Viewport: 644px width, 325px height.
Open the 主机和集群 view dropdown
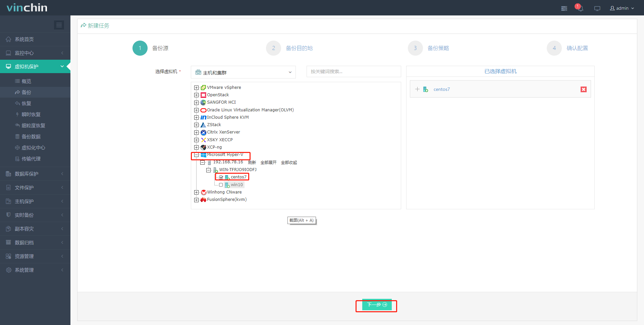pyautogui.click(x=243, y=72)
